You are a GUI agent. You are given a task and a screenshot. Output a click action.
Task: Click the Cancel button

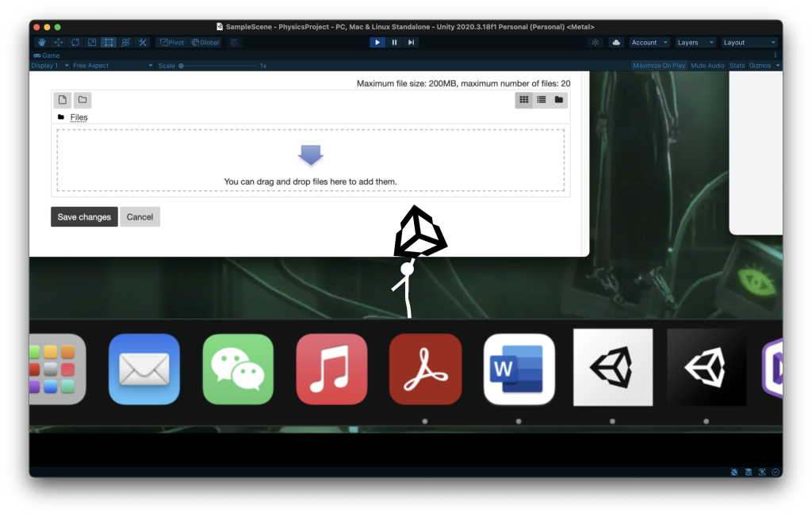(140, 217)
